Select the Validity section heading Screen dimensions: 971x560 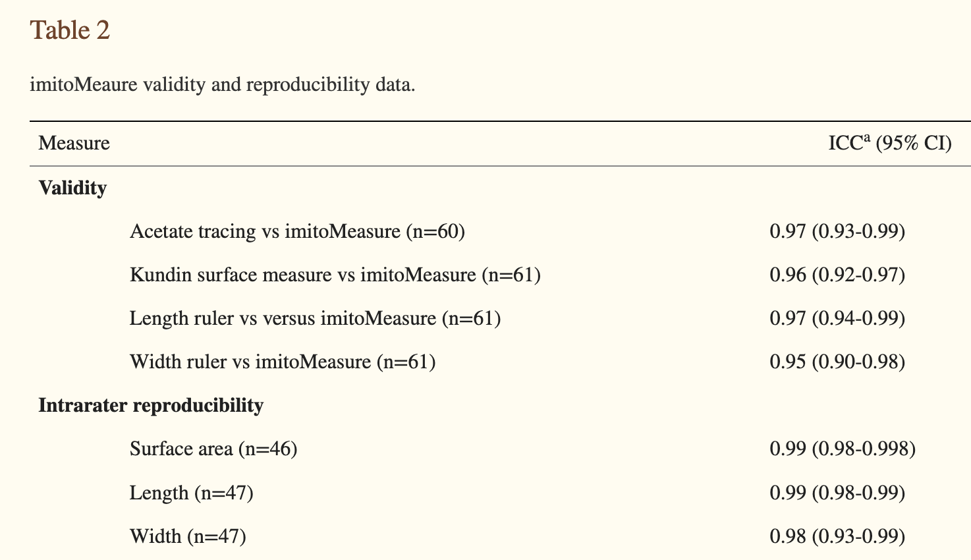(72, 188)
